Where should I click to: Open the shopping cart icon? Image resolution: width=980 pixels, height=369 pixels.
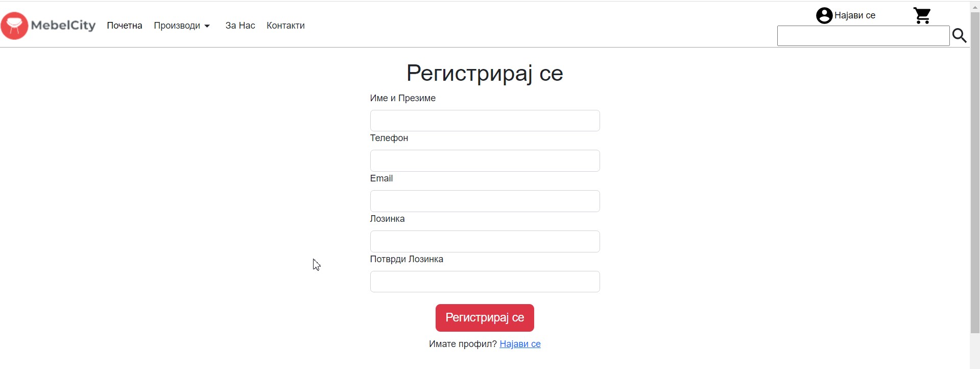coord(922,16)
